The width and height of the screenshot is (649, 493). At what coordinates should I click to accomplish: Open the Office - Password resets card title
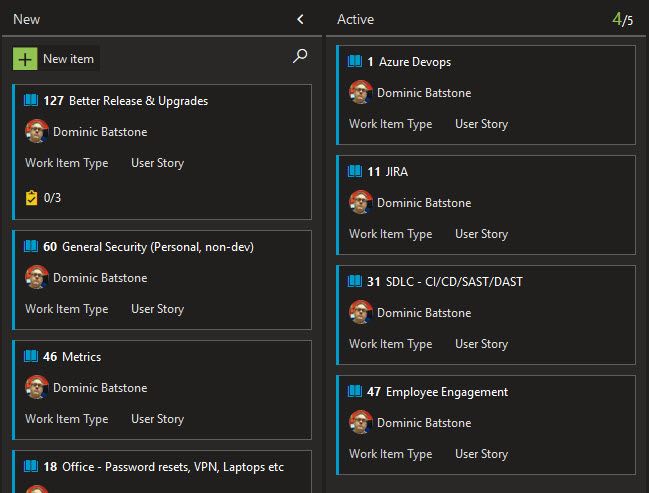point(173,467)
